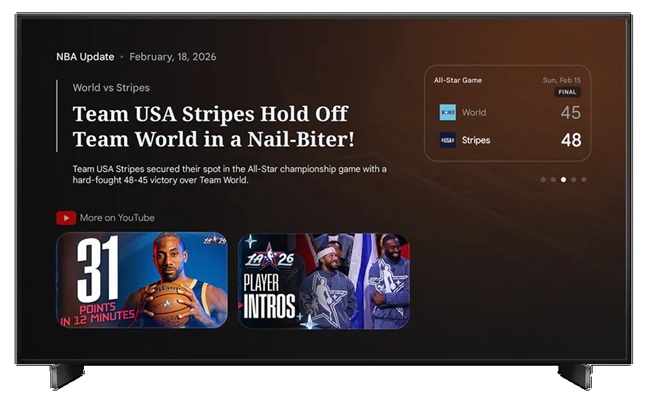Click the article summary about 48-45 victory
This screenshot has width=650, height=406.
point(229,174)
